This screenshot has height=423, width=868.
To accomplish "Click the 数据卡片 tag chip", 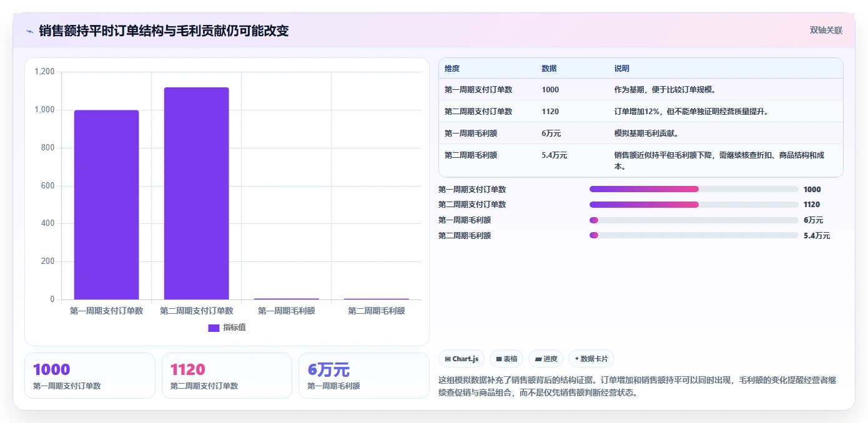I will click(x=591, y=359).
